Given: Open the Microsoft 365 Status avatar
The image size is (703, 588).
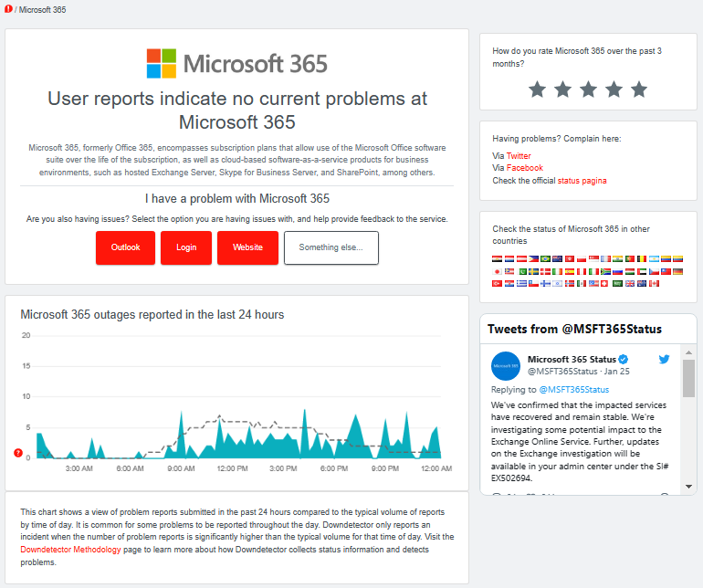Looking at the screenshot, I should point(506,366).
